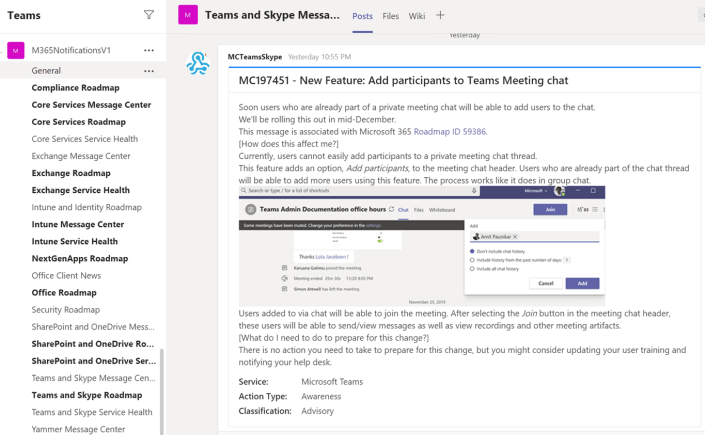Click the teams list vertical scrollbar
The width and height of the screenshot is (705, 435).
click(x=162, y=390)
